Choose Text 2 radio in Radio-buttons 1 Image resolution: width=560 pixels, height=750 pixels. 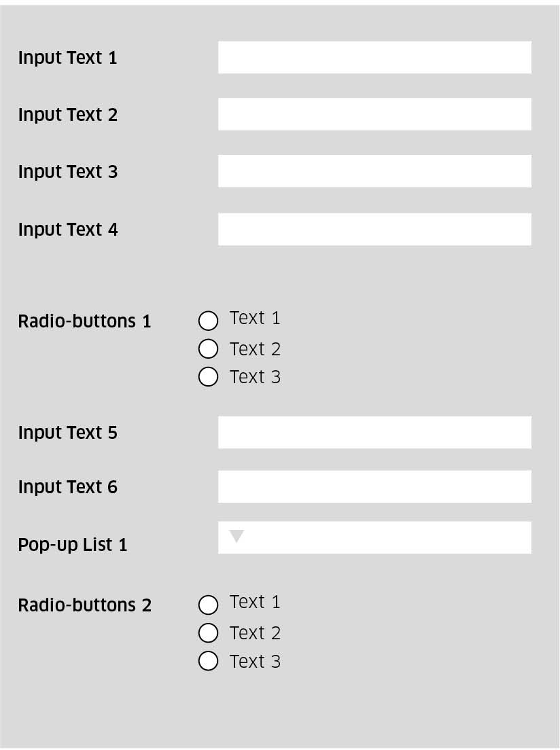click(208, 349)
